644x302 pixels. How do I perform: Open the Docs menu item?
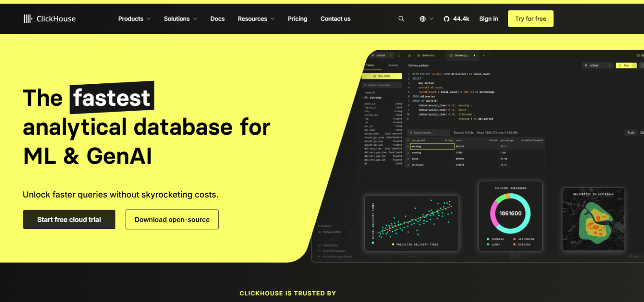[217, 18]
